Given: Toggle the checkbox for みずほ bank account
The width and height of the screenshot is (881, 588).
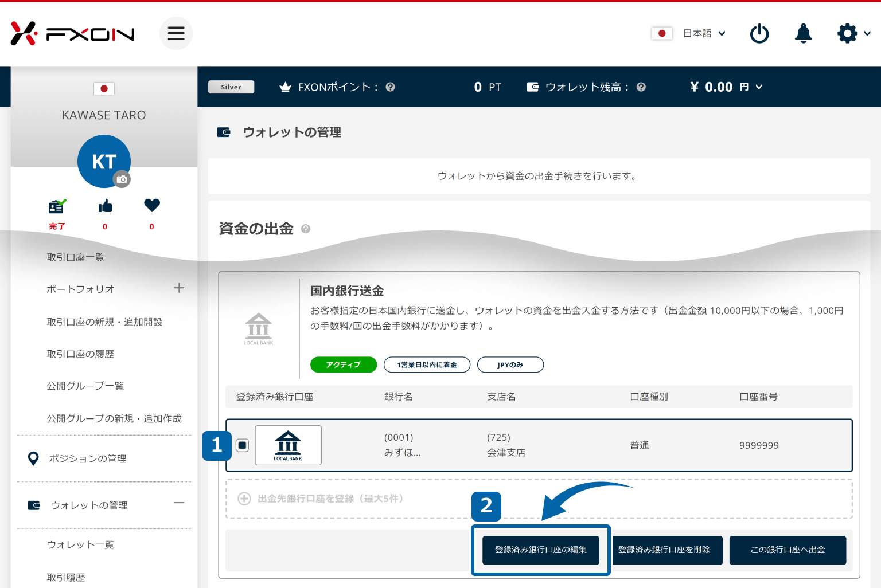Looking at the screenshot, I should click(x=242, y=445).
